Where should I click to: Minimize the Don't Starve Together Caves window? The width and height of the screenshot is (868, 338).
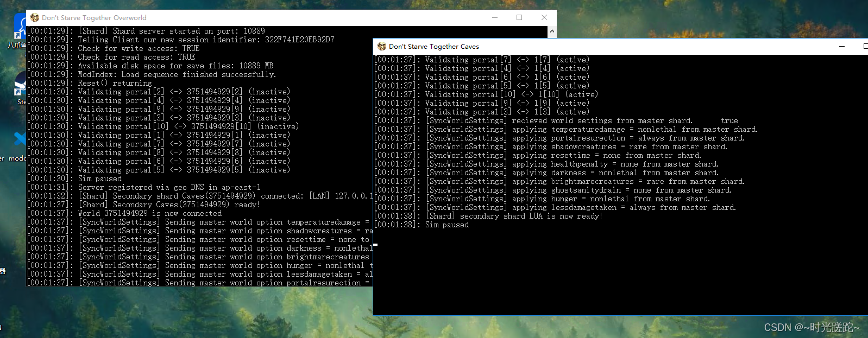(842, 46)
